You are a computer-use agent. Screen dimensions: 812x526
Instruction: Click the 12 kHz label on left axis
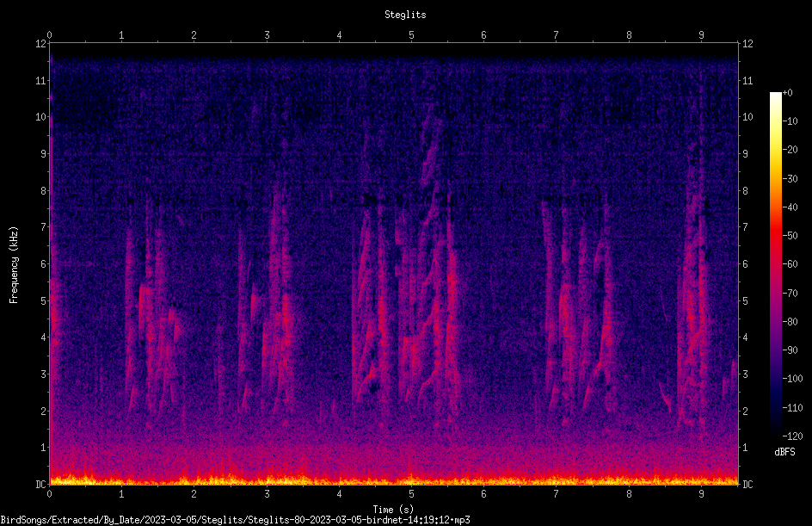41,44
